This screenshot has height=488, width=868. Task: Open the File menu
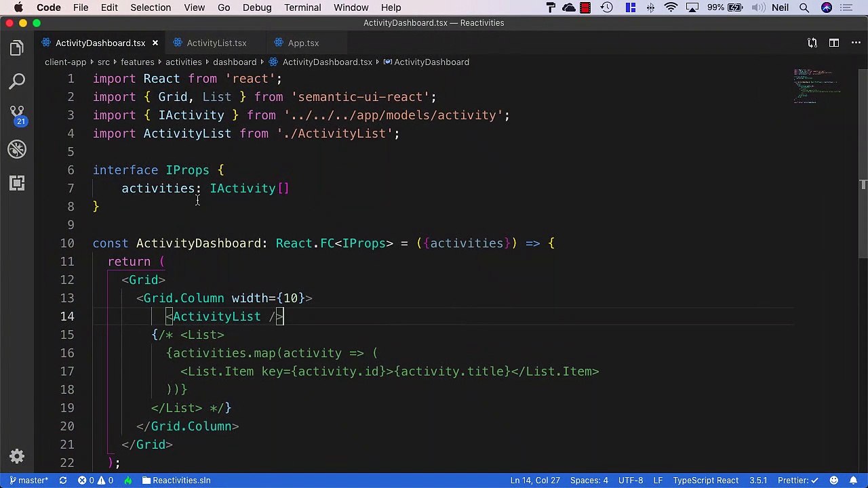coord(81,7)
